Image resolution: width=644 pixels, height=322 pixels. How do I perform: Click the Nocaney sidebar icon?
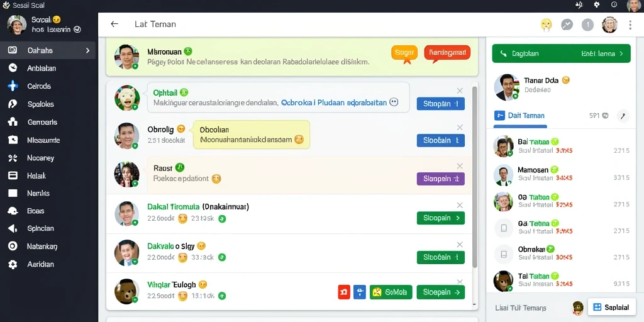[13, 158]
